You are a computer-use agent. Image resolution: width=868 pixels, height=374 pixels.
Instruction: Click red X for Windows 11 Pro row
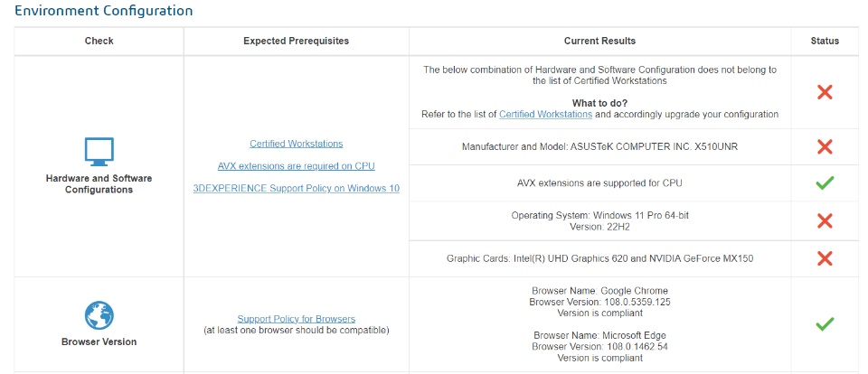pyautogui.click(x=824, y=220)
